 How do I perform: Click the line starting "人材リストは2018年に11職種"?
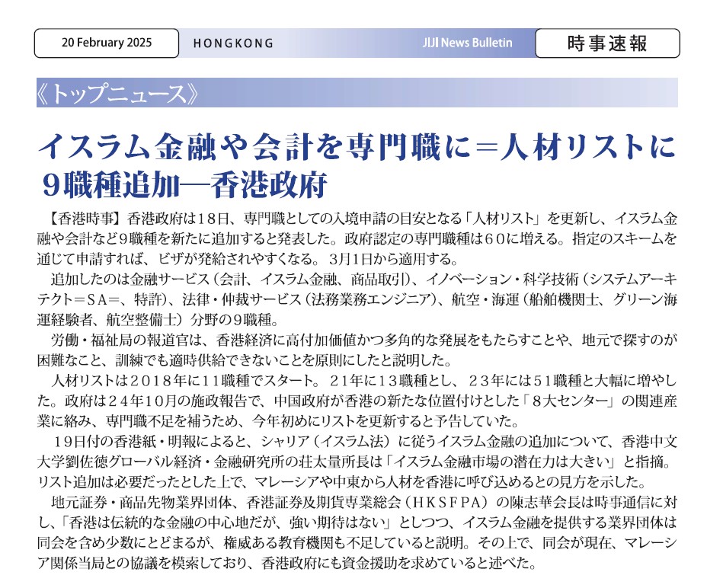[364, 381]
